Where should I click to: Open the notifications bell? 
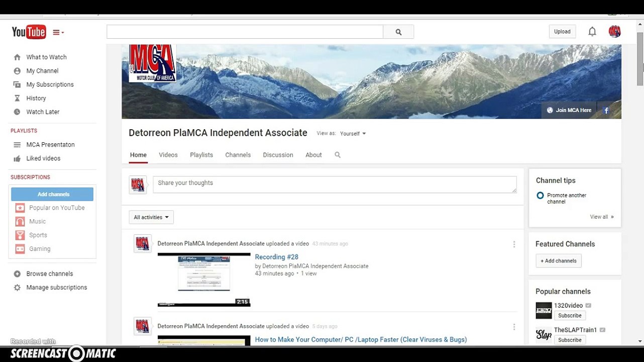[592, 32]
